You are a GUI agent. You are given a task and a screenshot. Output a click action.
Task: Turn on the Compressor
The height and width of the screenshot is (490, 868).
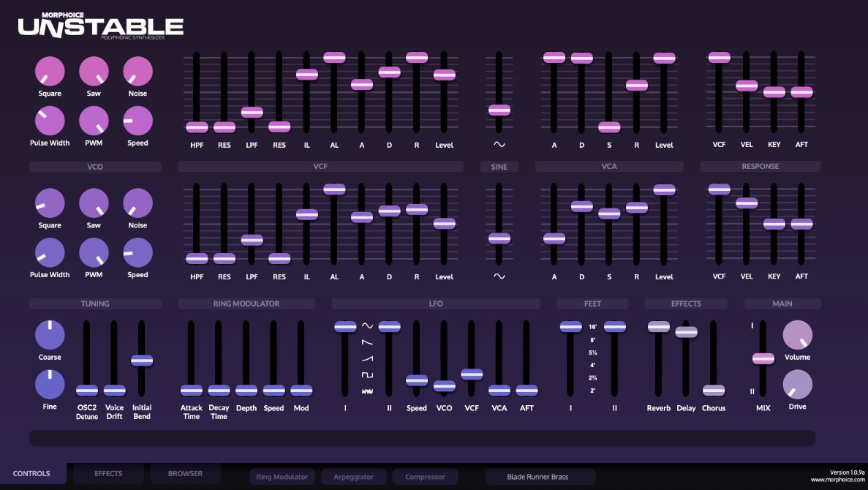(425, 477)
